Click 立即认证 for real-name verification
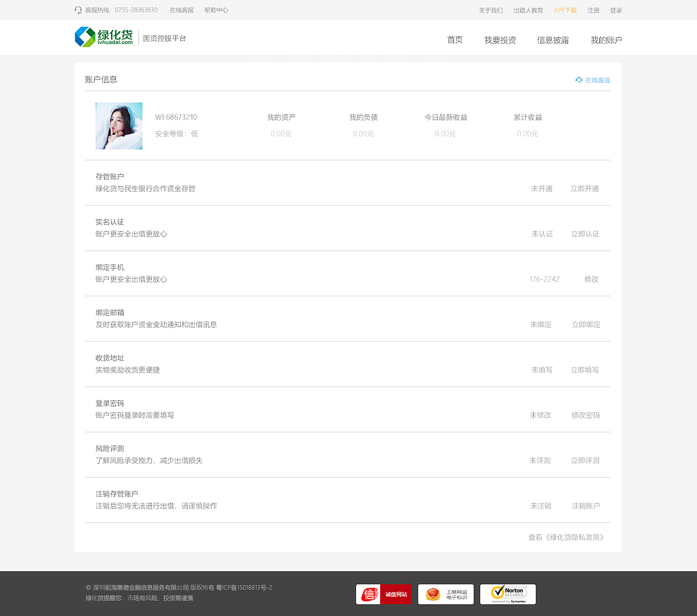697x616 pixels. click(x=585, y=234)
